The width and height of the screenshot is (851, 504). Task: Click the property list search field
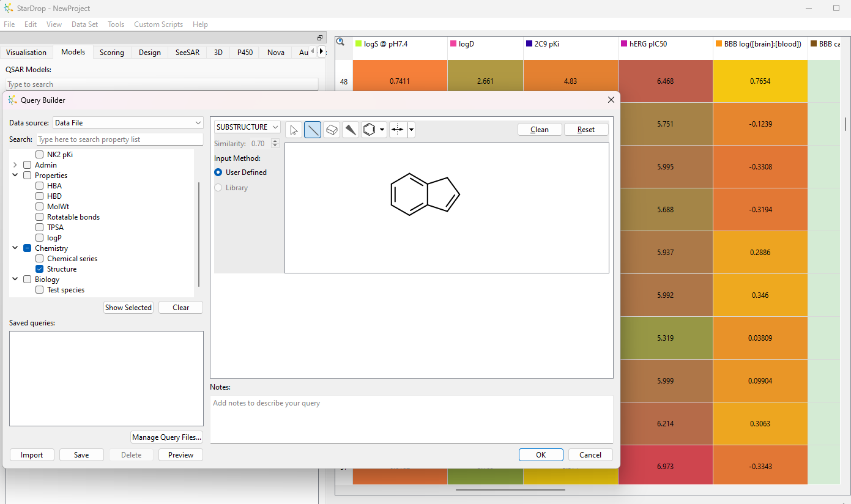120,139
